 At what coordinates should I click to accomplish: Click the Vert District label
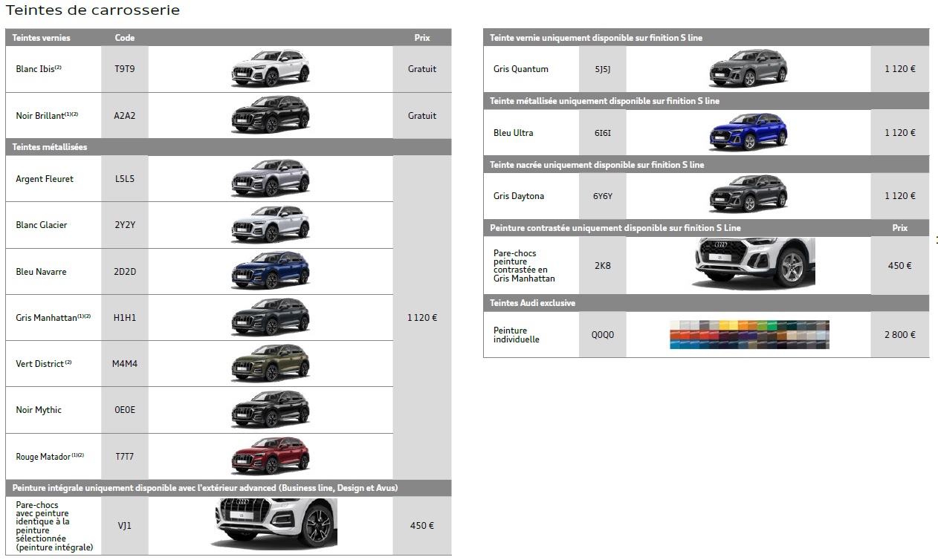[x=44, y=364]
